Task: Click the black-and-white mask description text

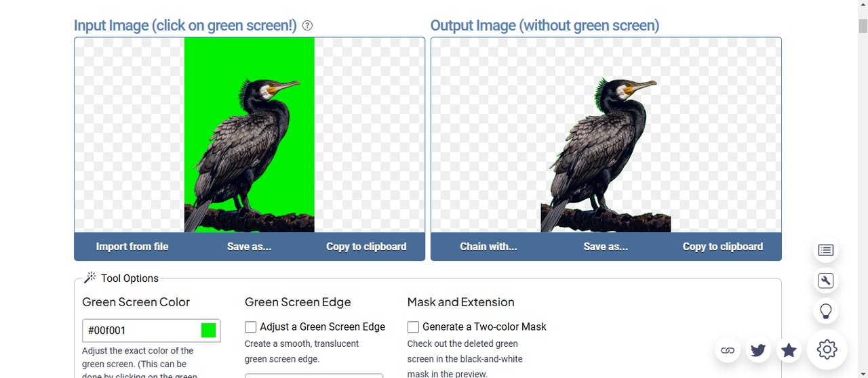Action: coord(465,358)
